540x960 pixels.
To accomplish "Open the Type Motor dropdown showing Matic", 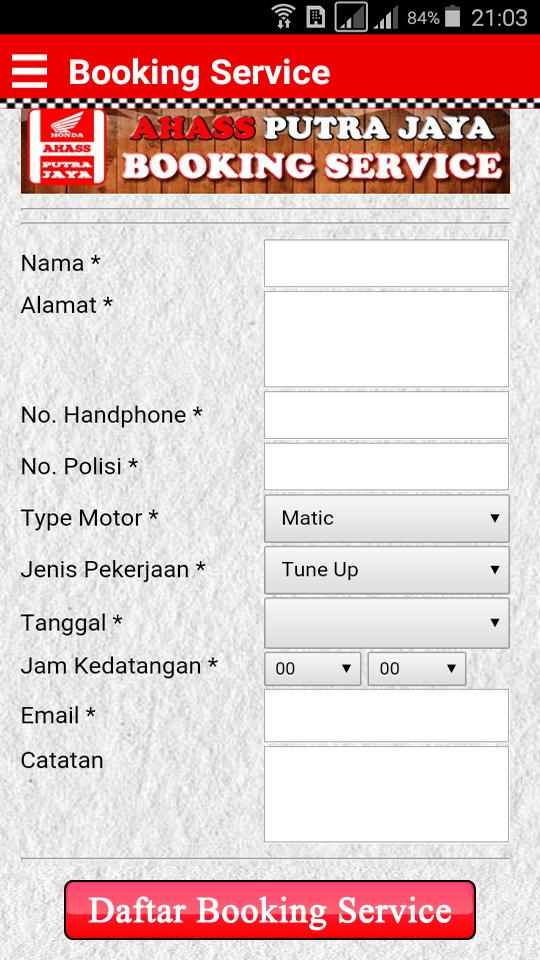I will pos(386,518).
